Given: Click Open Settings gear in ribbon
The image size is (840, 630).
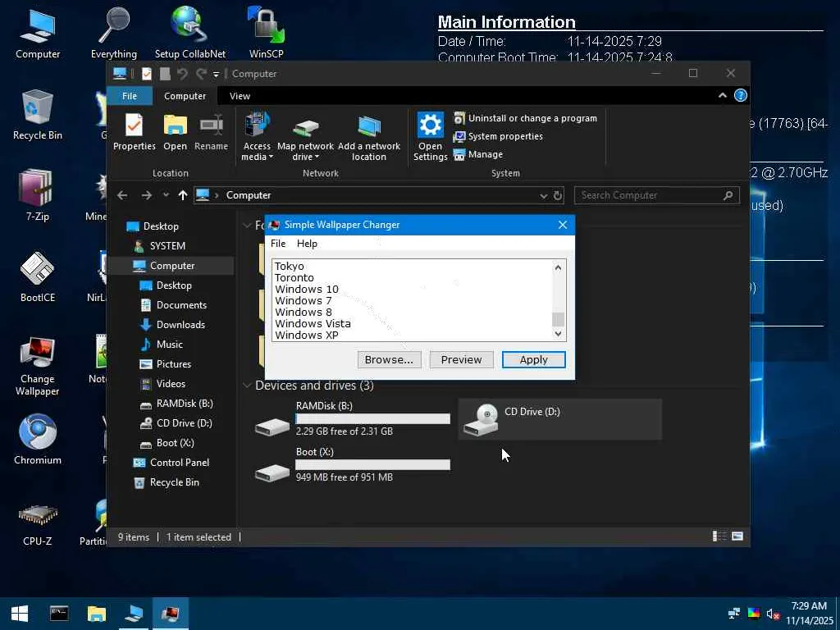Looking at the screenshot, I should pos(430,137).
